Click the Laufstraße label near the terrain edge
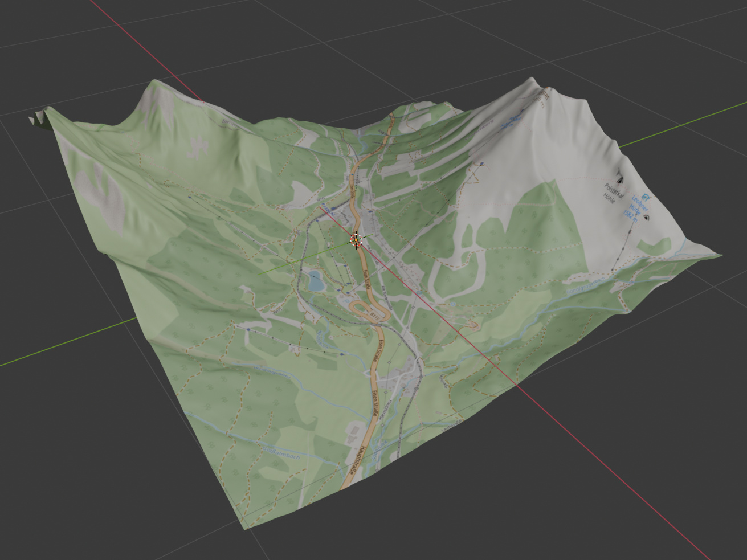Image resolution: width=747 pixels, height=560 pixels. point(451,425)
